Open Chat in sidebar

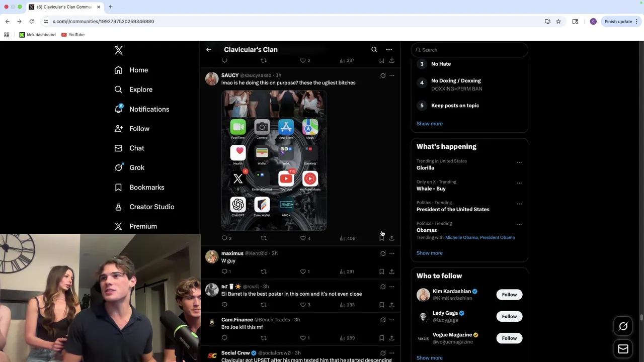point(129,148)
